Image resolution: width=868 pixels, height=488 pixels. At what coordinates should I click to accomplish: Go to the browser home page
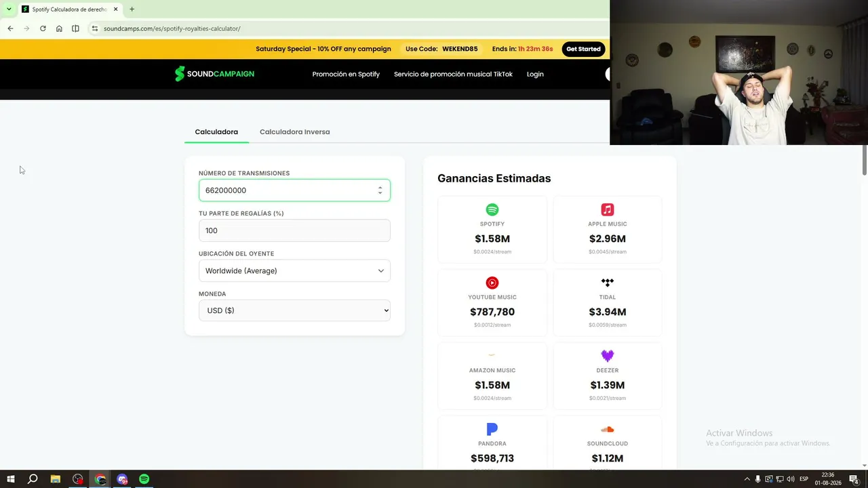(x=59, y=28)
